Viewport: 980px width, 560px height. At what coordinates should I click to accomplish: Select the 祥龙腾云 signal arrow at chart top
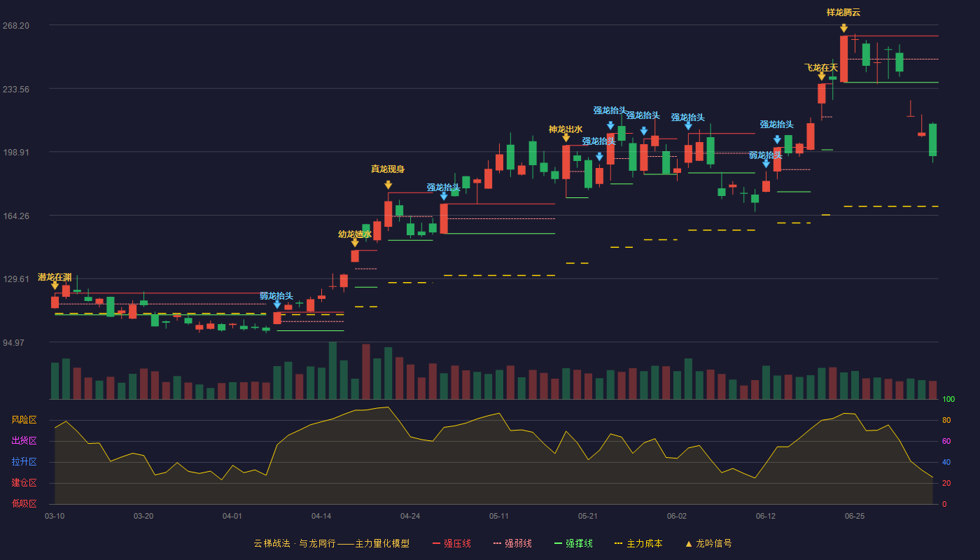843,28
